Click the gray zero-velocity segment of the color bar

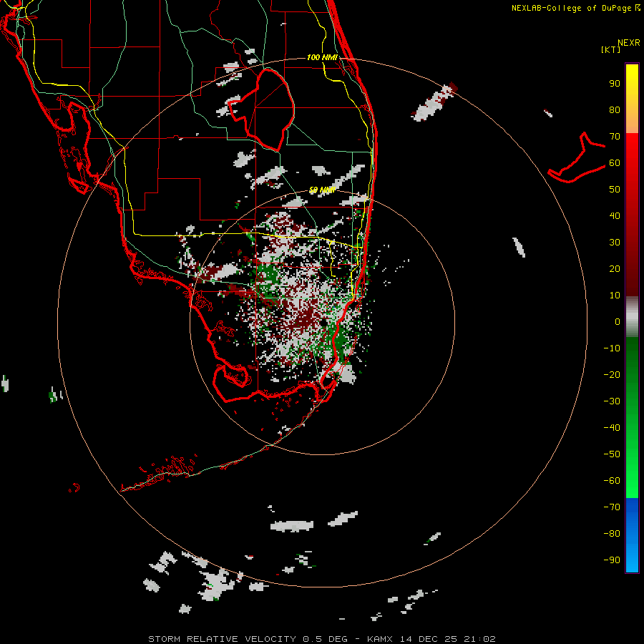(x=632, y=317)
